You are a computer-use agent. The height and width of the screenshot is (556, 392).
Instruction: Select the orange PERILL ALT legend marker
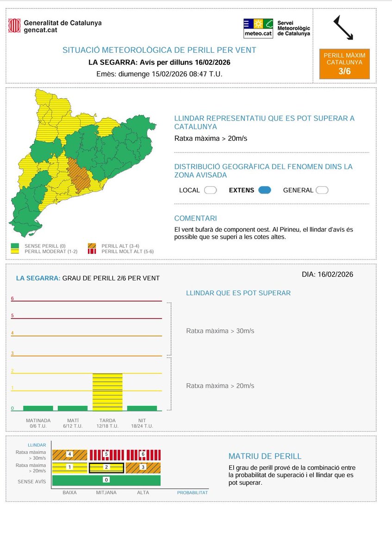coord(91,247)
